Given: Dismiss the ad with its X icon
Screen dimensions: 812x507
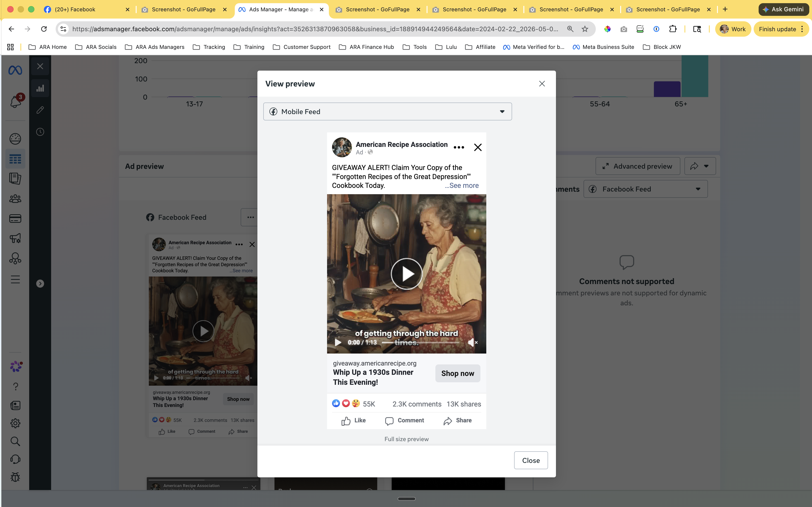Looking at the screenshot, I should point(478,148).
